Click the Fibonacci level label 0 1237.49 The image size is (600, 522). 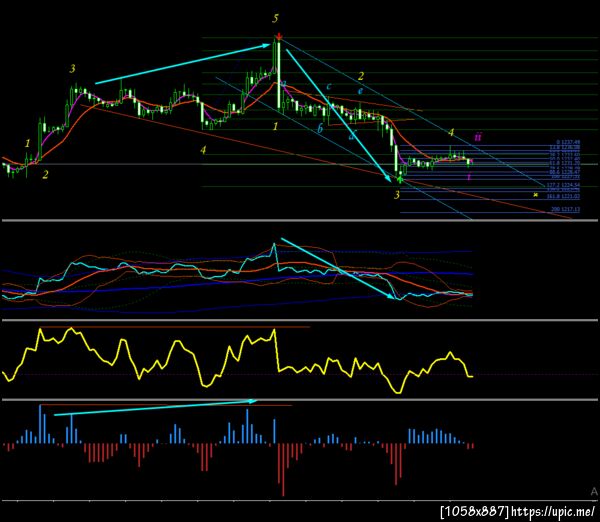(568, 142)
